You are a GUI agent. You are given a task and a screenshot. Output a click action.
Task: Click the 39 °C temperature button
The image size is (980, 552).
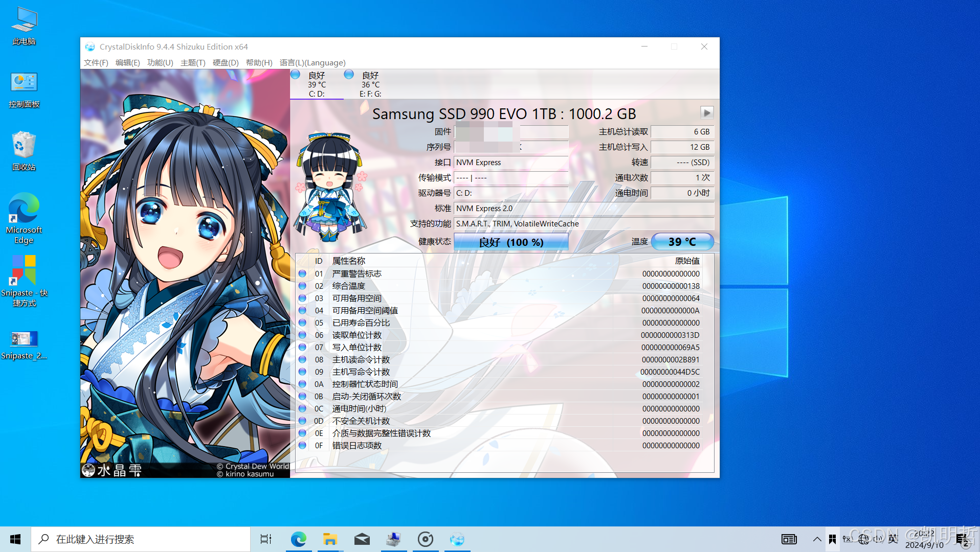(x=682, y=242)
